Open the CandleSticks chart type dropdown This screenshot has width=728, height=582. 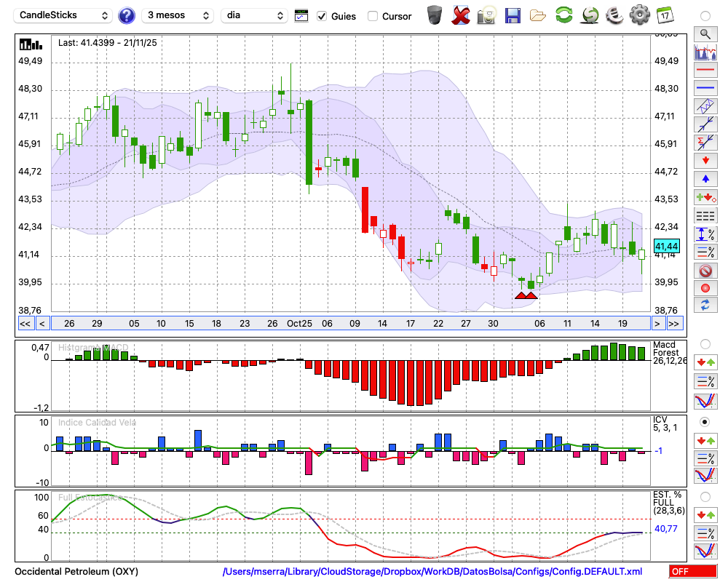click(64, 15)
